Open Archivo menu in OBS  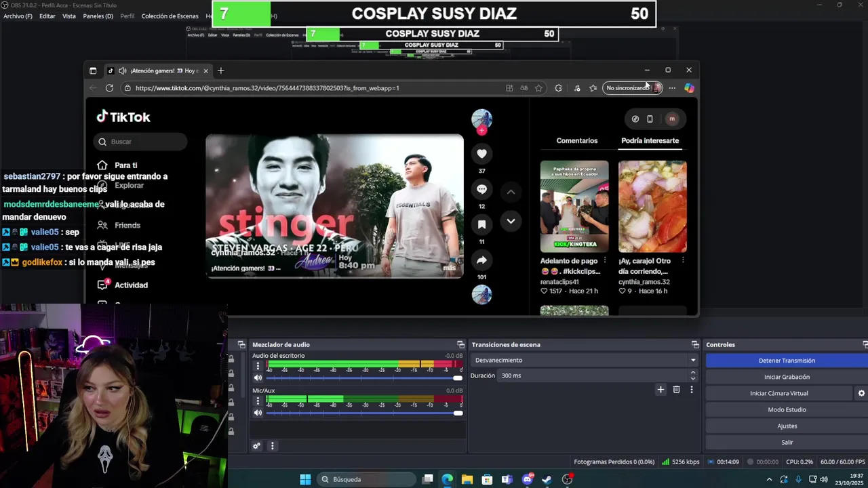pyautogui.click(x=18, y=16)
